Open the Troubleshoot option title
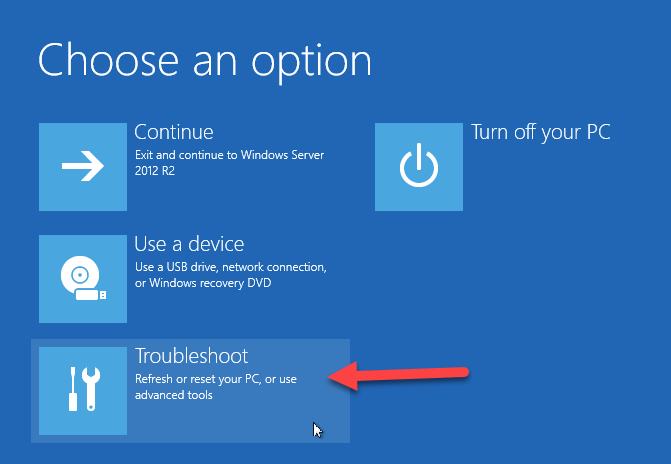 pos(191,356)
